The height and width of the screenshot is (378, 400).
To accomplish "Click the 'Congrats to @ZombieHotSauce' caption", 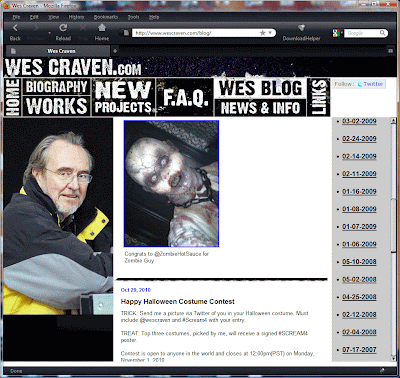I will pyautogui.click(x=166, y=257).
